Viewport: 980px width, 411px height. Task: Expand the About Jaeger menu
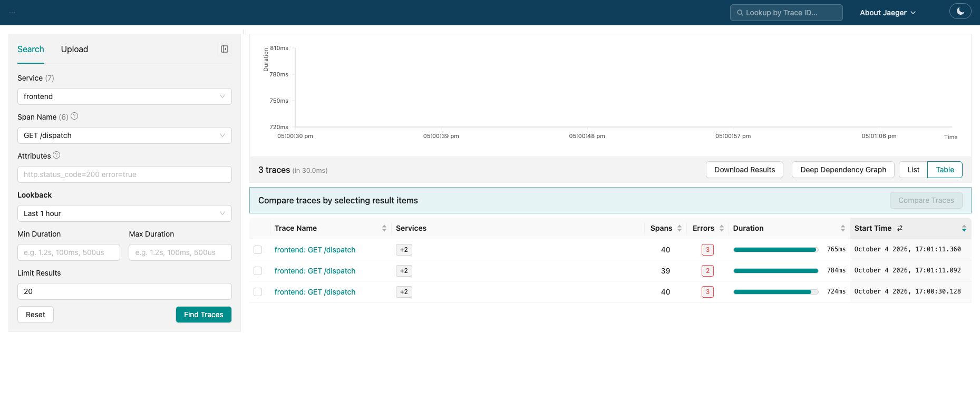pyautogui.click(x=888, y=13)
